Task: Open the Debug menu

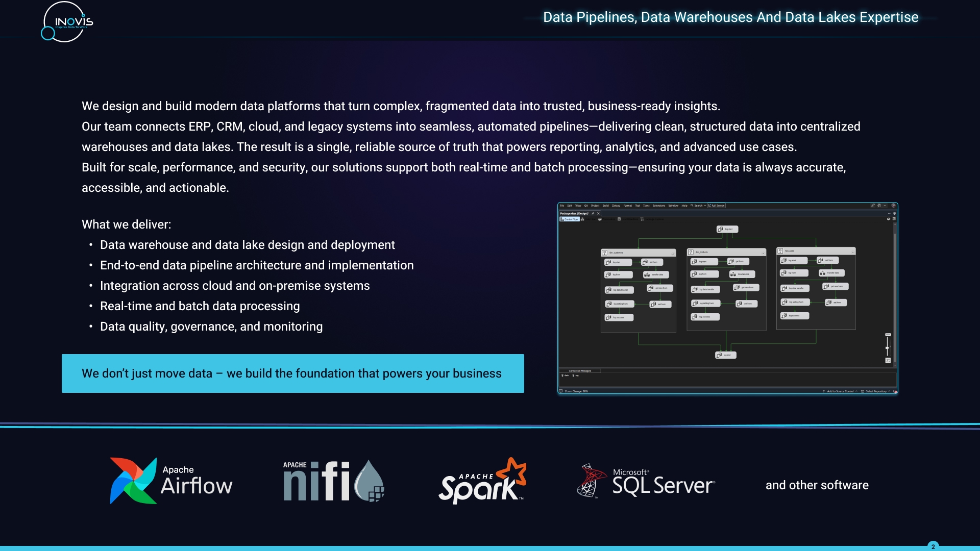Action: (616, 206)
